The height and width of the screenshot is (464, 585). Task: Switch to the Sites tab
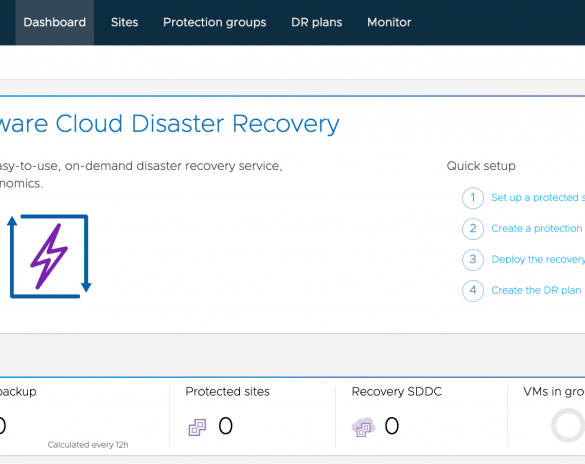[124, 22]
